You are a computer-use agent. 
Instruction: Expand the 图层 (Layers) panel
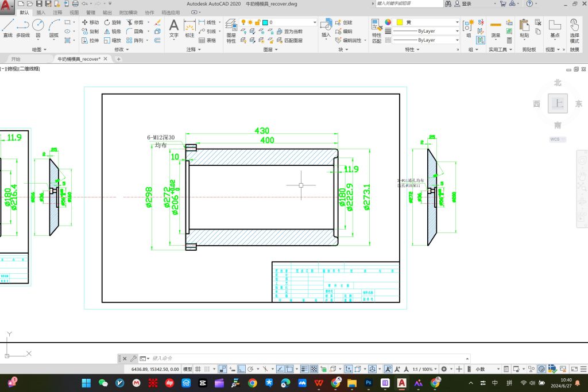(x=270, y=49)
